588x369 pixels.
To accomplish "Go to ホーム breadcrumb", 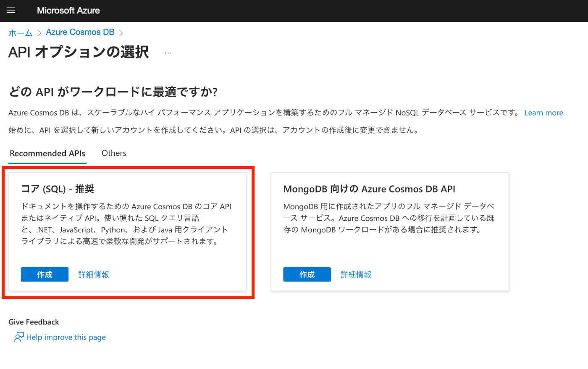I will pyautogui.click(x=21, y=33).
